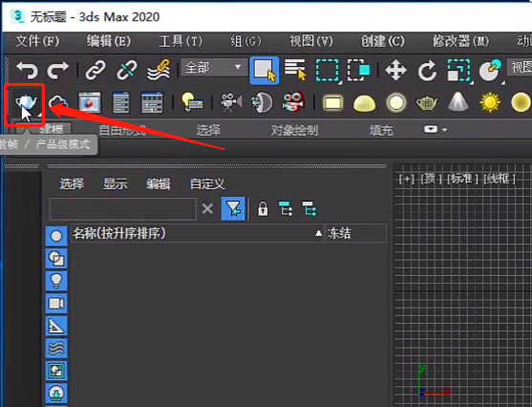This screenshot has height=407, width=532.
Task: Open the 工具(T) menu
Action: pos(181,41)
